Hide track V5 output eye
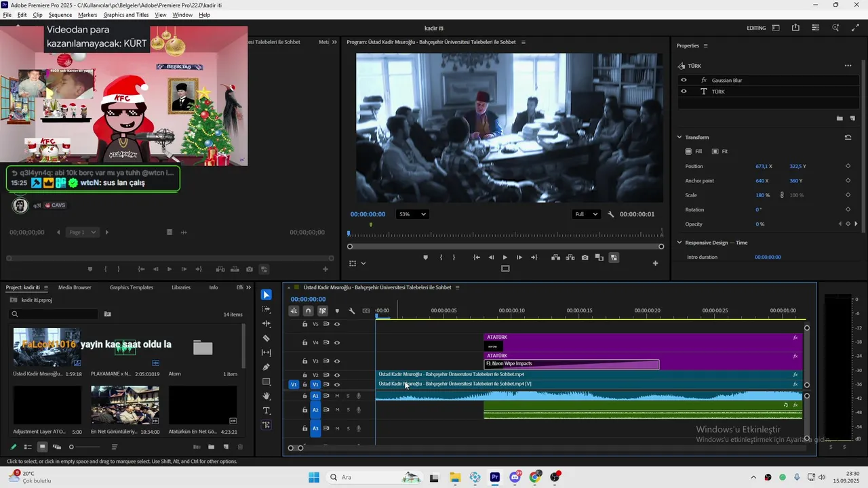868x488 pixels. (337, 324)
